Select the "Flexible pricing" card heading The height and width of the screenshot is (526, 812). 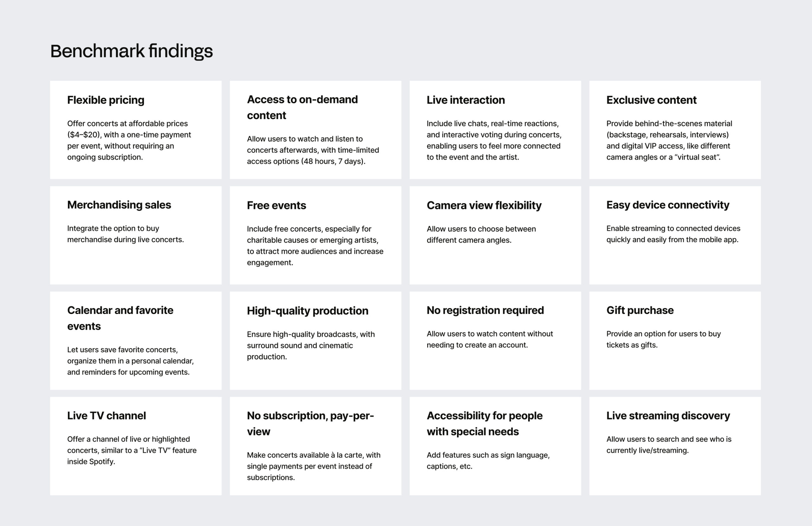(x=106, y=100)
